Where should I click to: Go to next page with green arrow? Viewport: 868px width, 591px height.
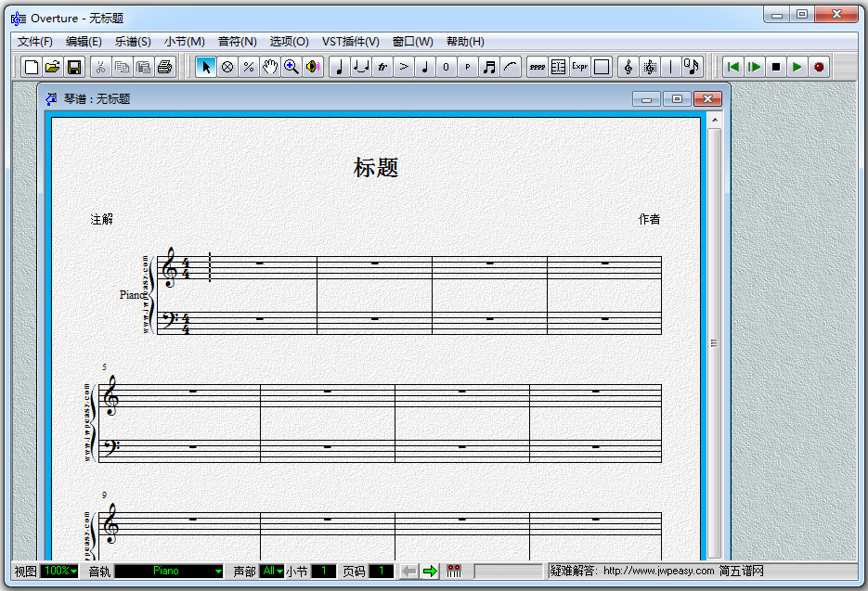click(430, 572)
